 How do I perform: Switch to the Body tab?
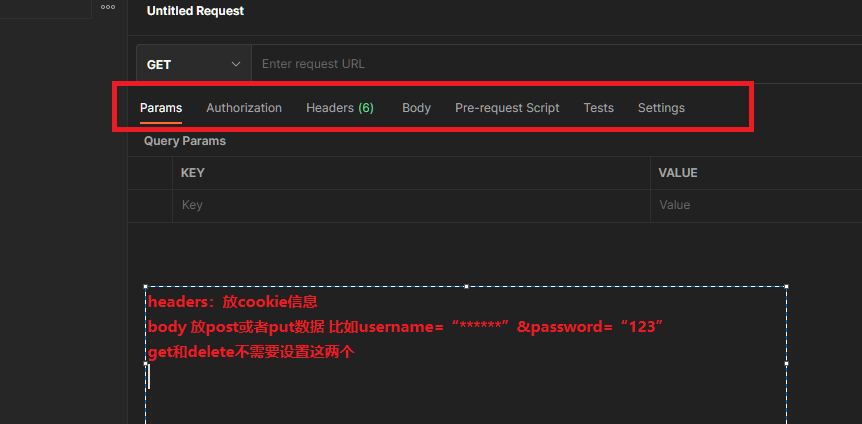point(416,108)
